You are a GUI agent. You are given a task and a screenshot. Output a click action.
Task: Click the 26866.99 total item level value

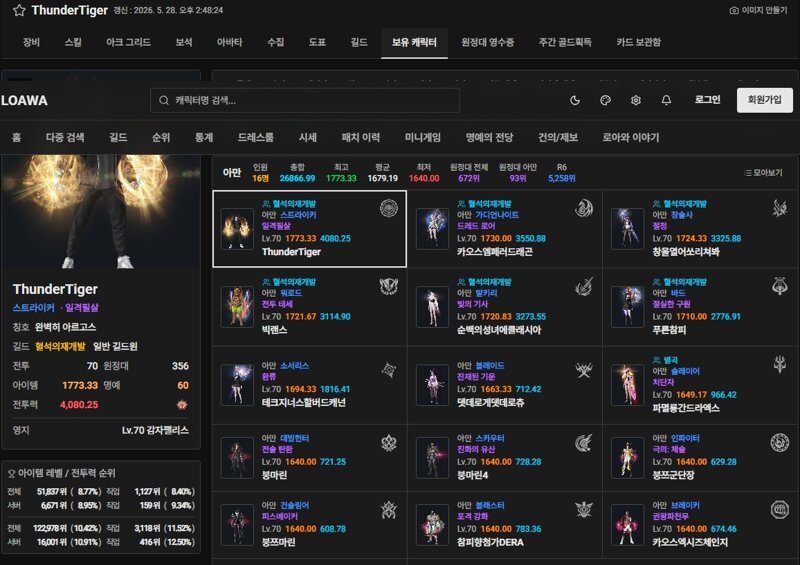pos(297,178)
